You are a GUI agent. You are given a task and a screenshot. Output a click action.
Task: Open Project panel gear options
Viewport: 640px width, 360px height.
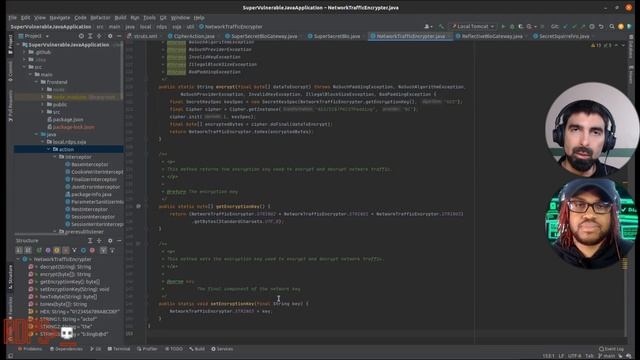[110, 36]
